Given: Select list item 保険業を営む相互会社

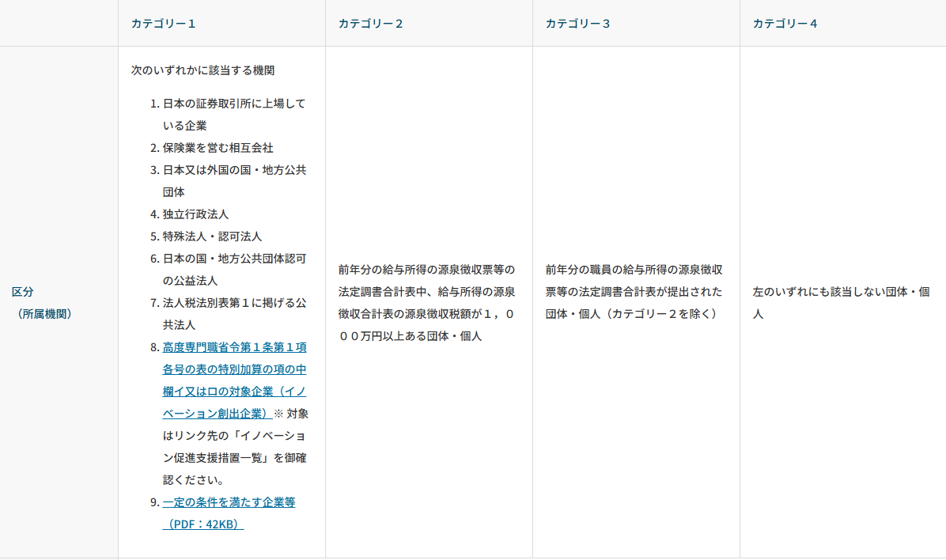Looking at the screenshot, I should (x=218, y=148).
